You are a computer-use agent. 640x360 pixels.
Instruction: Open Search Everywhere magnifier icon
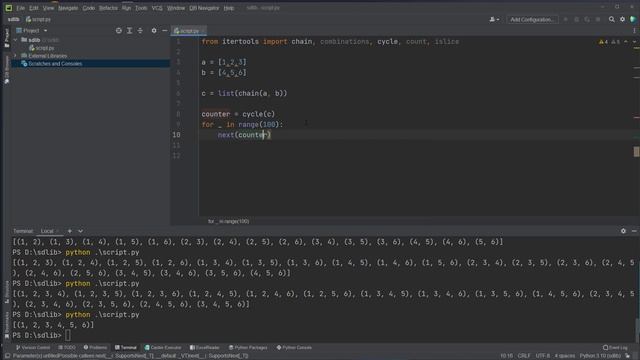point(611,19)
